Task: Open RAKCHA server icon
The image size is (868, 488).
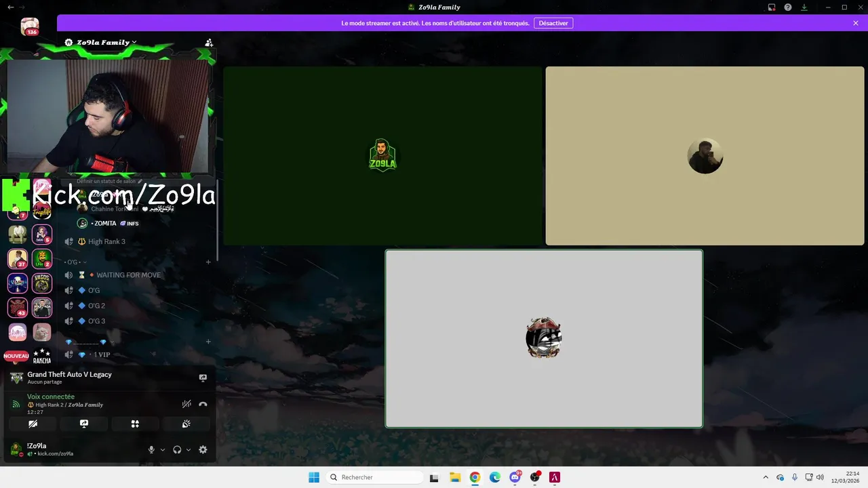Action: click(42, 356)
